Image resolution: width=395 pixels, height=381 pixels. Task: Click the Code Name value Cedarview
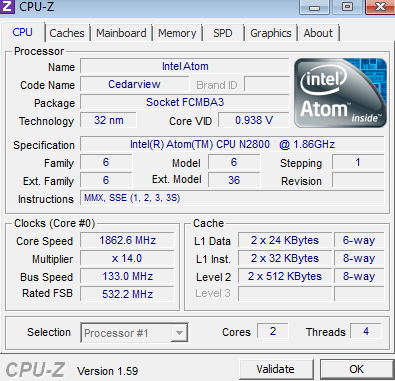pyautogui.click(x=134, y=84)
